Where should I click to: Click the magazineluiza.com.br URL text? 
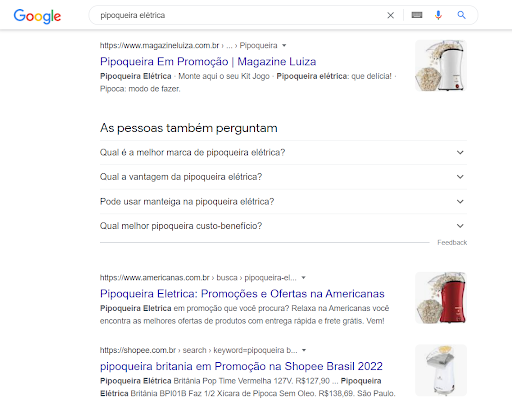tap(159, 45)
